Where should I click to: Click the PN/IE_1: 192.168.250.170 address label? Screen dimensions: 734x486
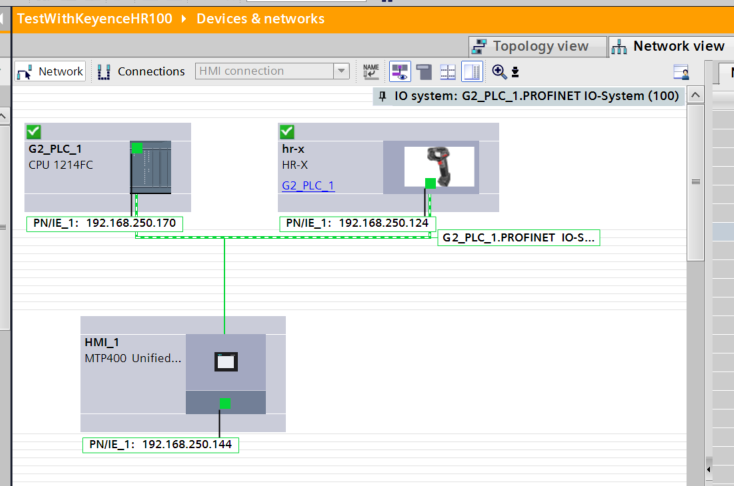[x=104, y=223]
